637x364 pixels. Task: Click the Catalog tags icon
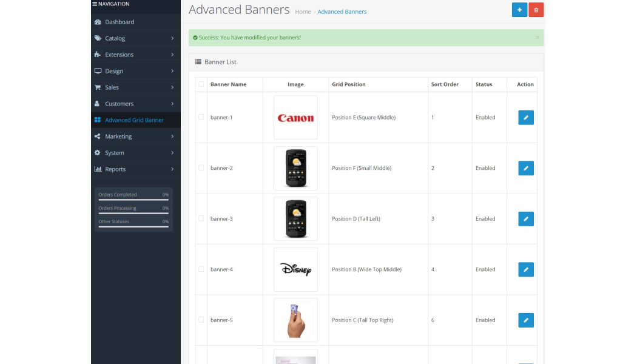98,38
